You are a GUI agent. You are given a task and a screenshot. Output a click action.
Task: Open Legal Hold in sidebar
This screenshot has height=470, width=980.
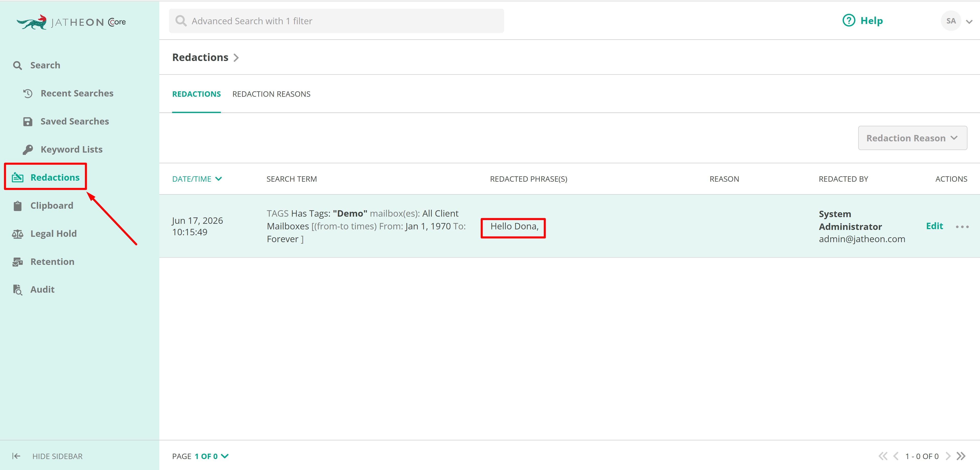coord(53,234)
